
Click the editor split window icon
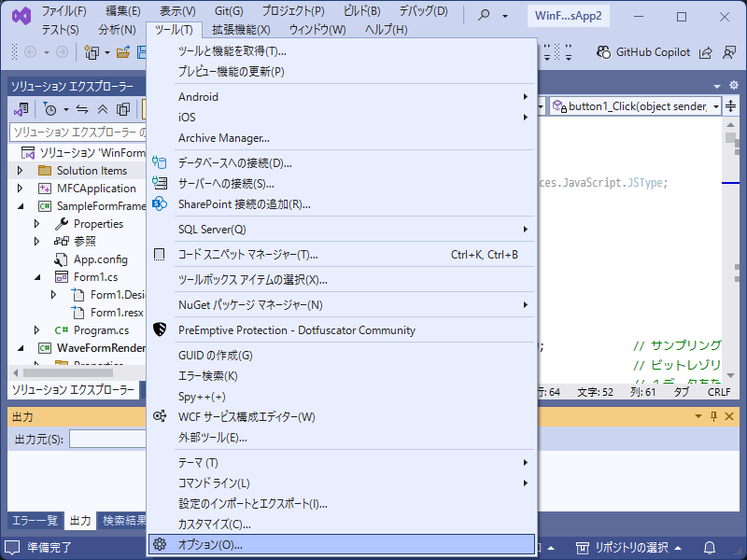click(x=731, y=105)
